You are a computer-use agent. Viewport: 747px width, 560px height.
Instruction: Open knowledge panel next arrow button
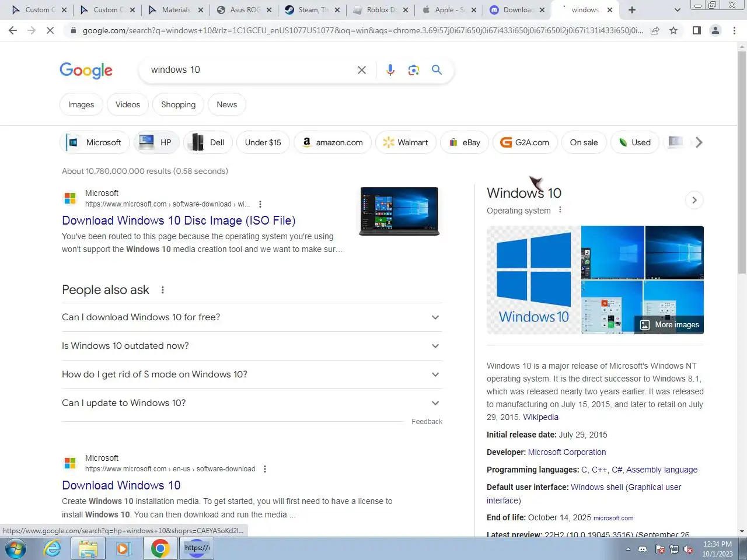694,200
